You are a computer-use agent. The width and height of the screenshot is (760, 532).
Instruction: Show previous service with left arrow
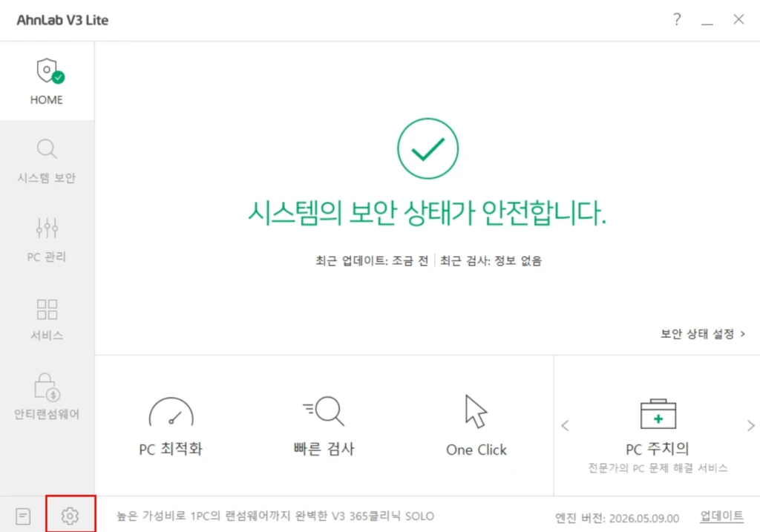point(565,426)
